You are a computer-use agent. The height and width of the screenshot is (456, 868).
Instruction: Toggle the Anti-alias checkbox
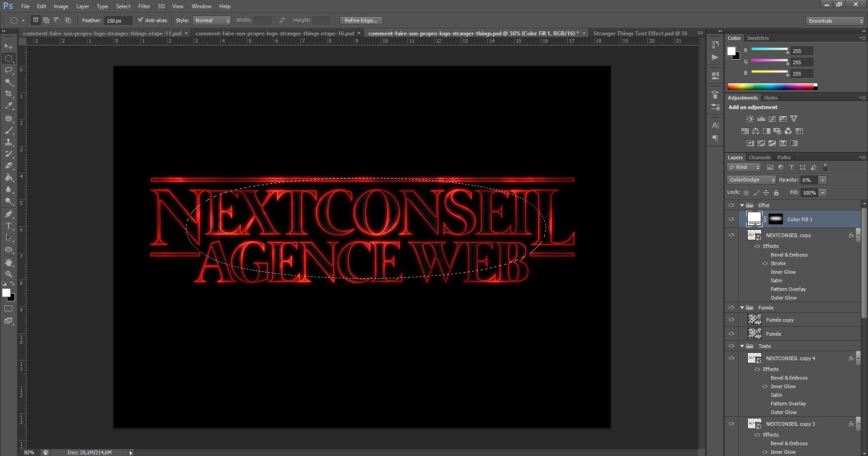(x=140, y=20)
